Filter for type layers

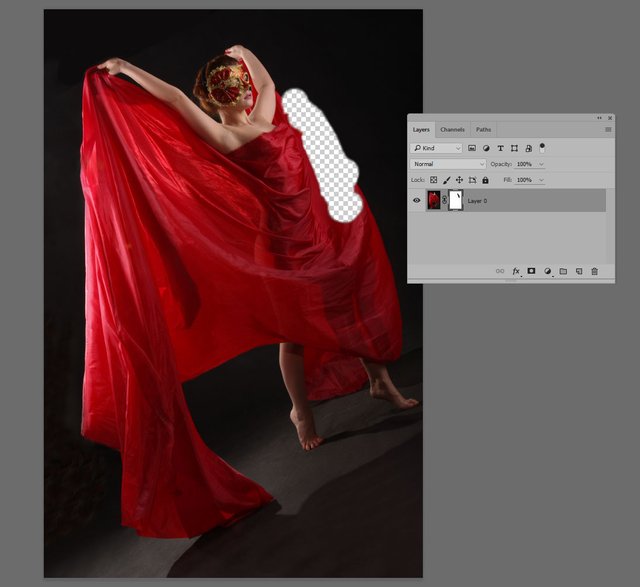click(500, 148)
